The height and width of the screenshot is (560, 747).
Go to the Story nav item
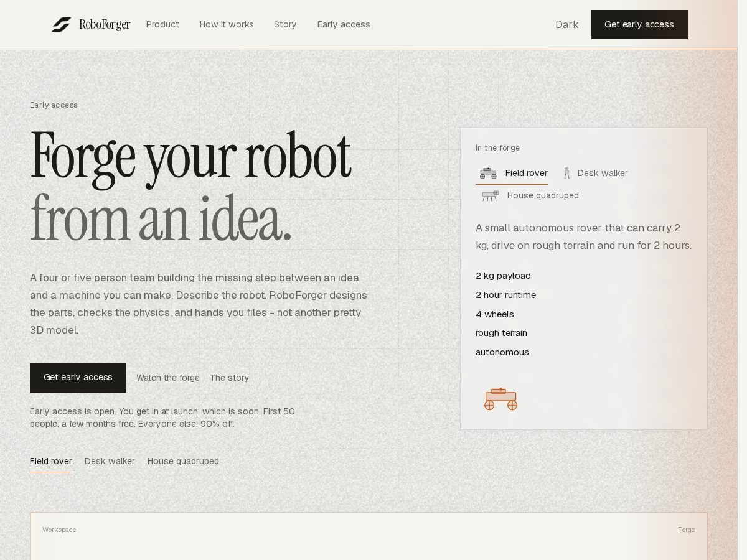coord(285,24)
